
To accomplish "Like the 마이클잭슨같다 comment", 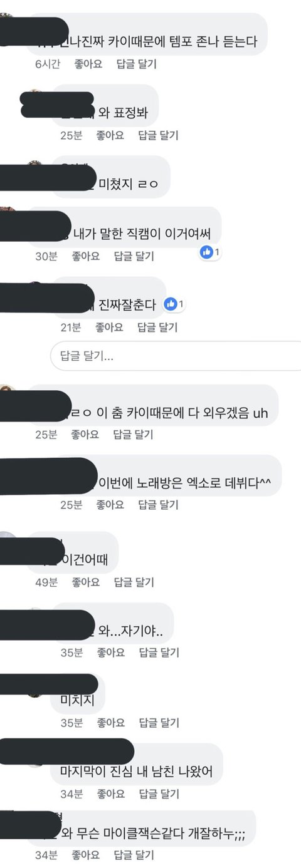I will pos(85,855).
